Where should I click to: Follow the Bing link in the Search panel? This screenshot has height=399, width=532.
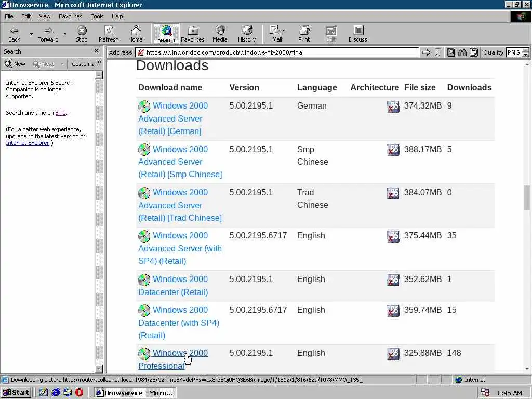60,113
